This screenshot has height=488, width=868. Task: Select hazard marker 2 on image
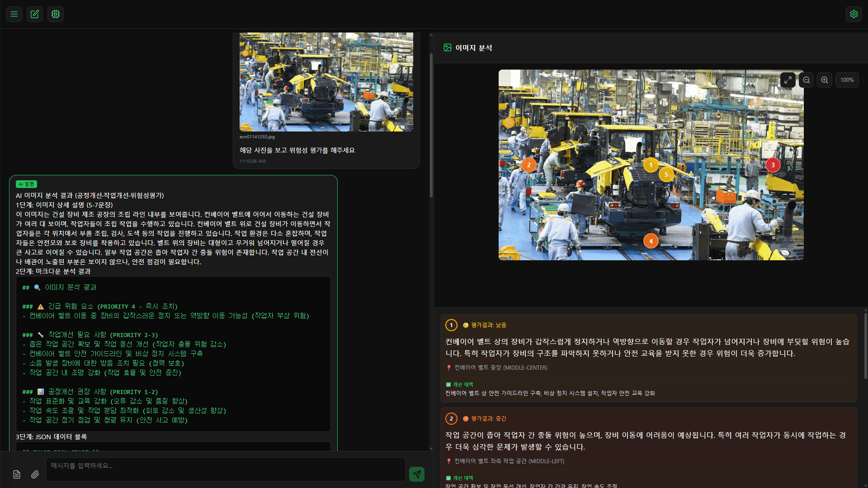[528, 165]
